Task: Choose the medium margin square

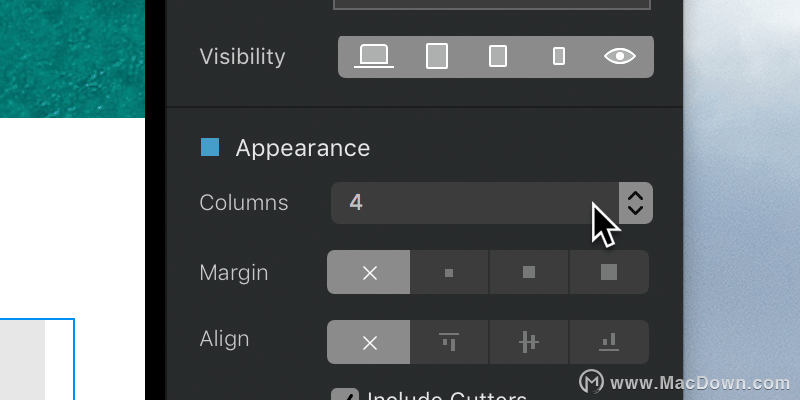Action: tap(529, 272)
